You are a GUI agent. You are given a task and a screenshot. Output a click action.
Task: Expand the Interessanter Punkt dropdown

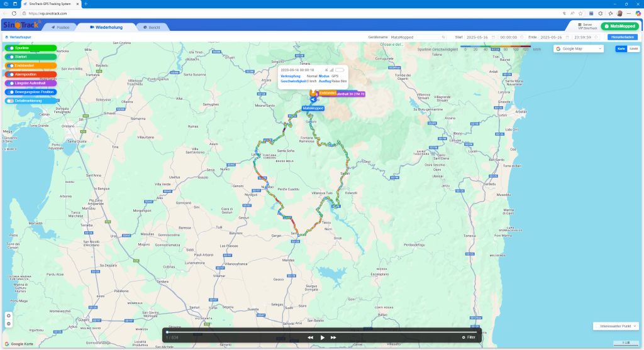click(616, 326)
